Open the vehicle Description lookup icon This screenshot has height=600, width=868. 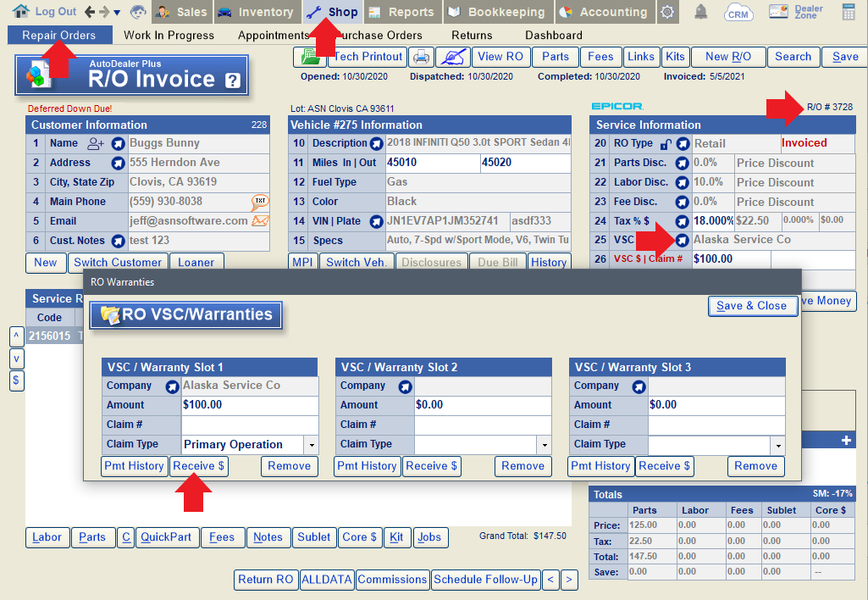click(377, 144)
